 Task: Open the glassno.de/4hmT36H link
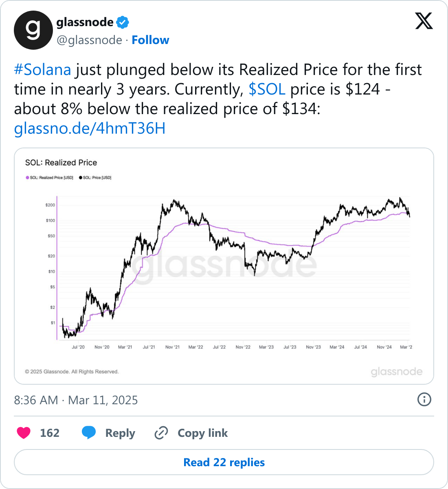tap(90, 128)
